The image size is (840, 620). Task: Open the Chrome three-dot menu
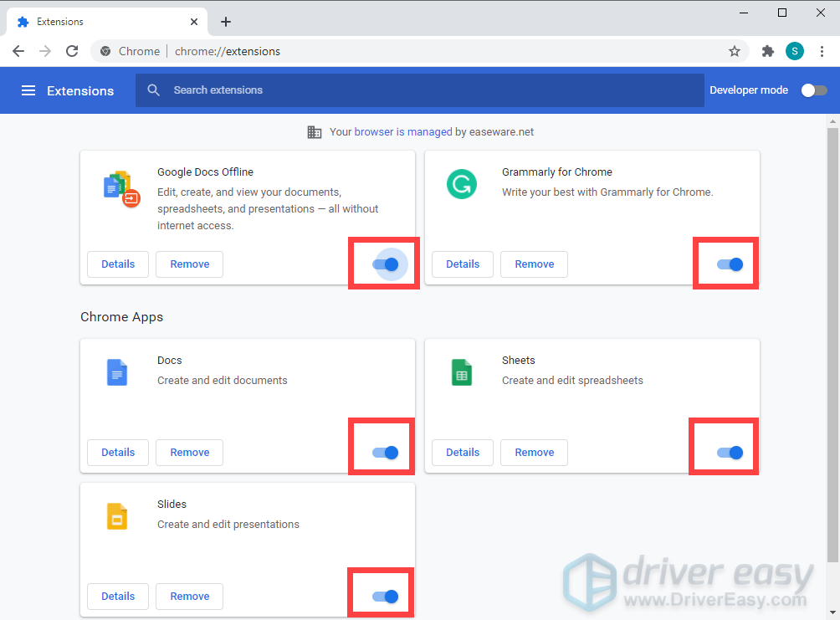coord(821,51)
